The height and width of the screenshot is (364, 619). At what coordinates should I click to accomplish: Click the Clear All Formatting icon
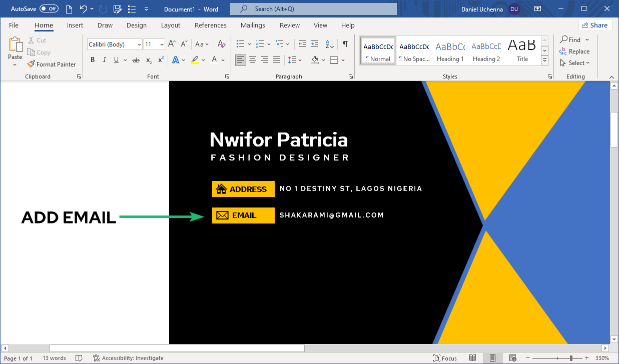[x=222, y=44]
